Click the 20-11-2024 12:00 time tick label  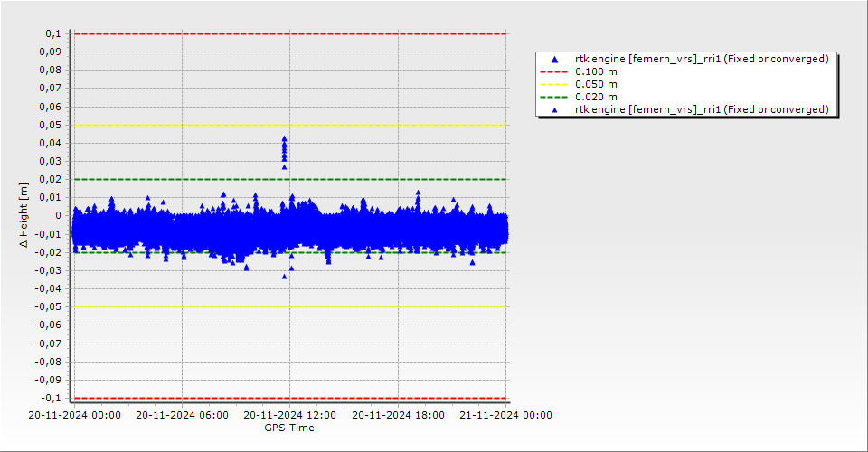click(290, 416)
